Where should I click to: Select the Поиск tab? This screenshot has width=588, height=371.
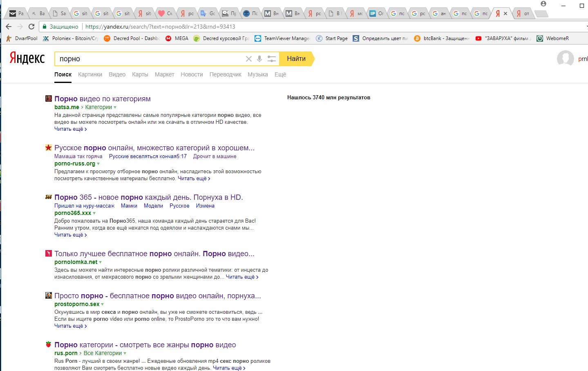coord(63,74)
